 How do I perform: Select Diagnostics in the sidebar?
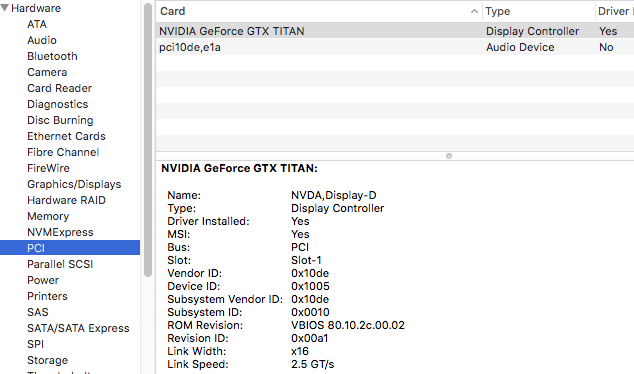[57, 104]
